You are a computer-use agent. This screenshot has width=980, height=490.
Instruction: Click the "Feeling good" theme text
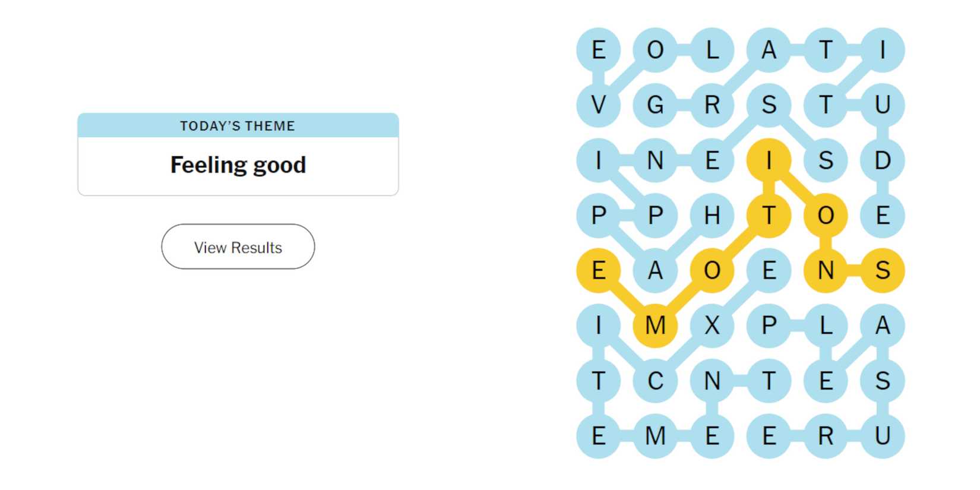[238, 165]
